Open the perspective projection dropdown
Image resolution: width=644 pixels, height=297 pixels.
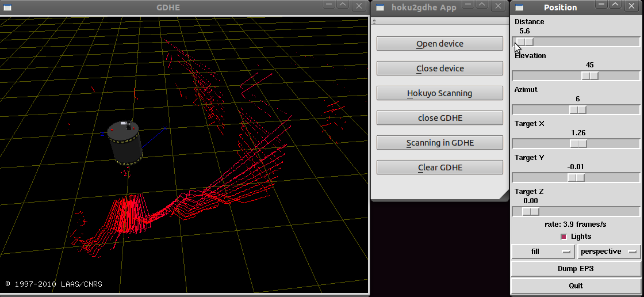click(x=609, y=252)
